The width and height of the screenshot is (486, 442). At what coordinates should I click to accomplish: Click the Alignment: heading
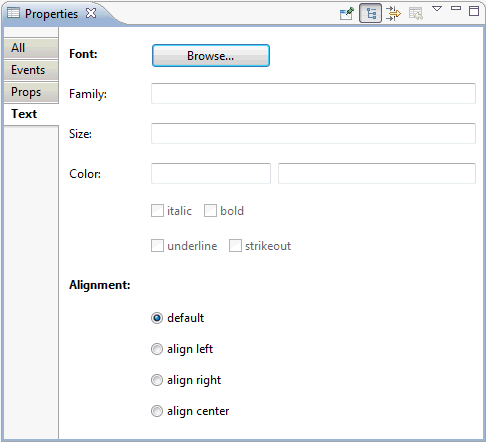tap(100, 285)
